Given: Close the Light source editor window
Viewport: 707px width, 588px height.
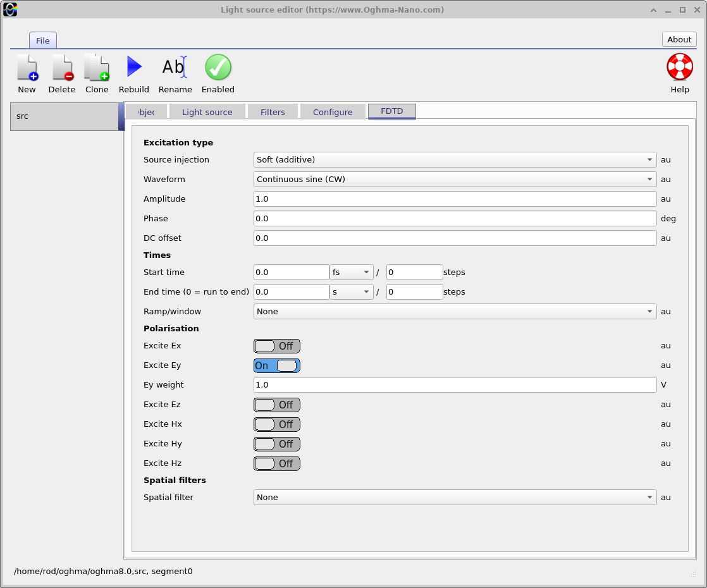Looking at the screenshot, I should point(697,9).
